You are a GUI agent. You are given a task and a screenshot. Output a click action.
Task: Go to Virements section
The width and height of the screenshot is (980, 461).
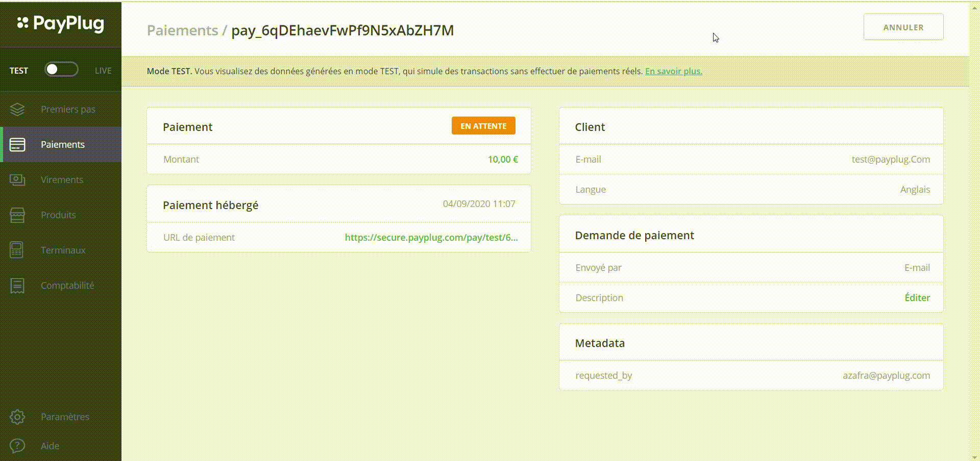coord(62,180)
